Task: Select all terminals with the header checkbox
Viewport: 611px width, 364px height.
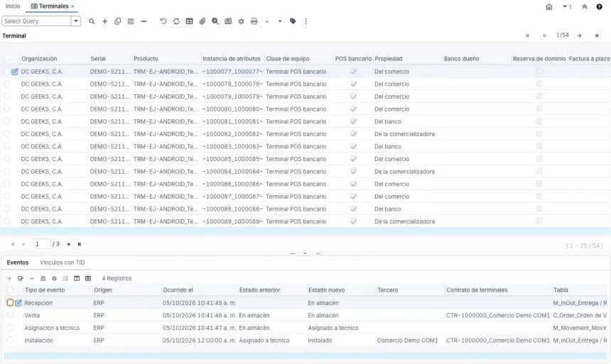Action: 6,58
